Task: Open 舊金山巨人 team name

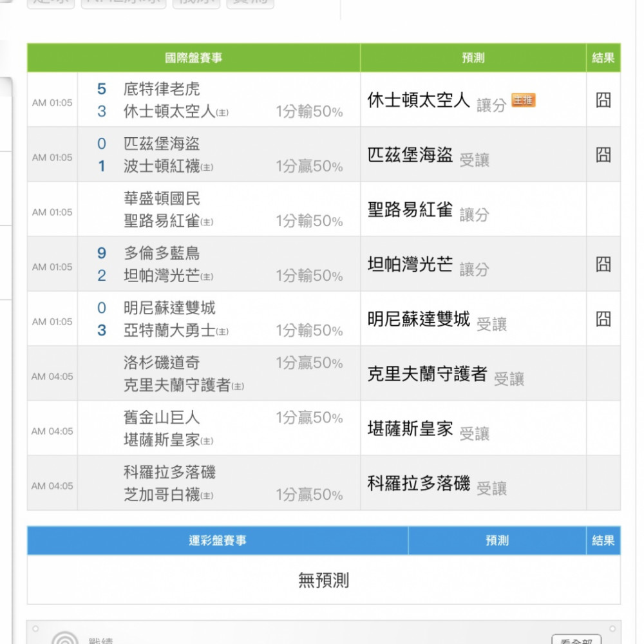Action: tap(162, 418)
